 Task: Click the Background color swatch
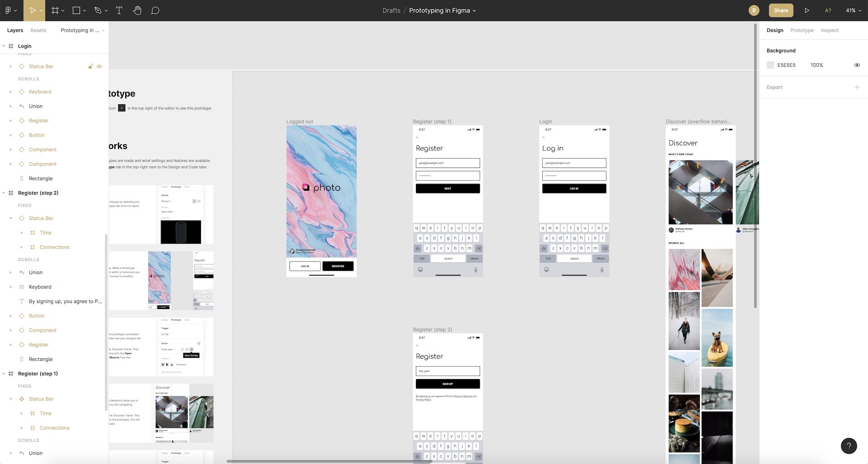(x=770, y=65)
